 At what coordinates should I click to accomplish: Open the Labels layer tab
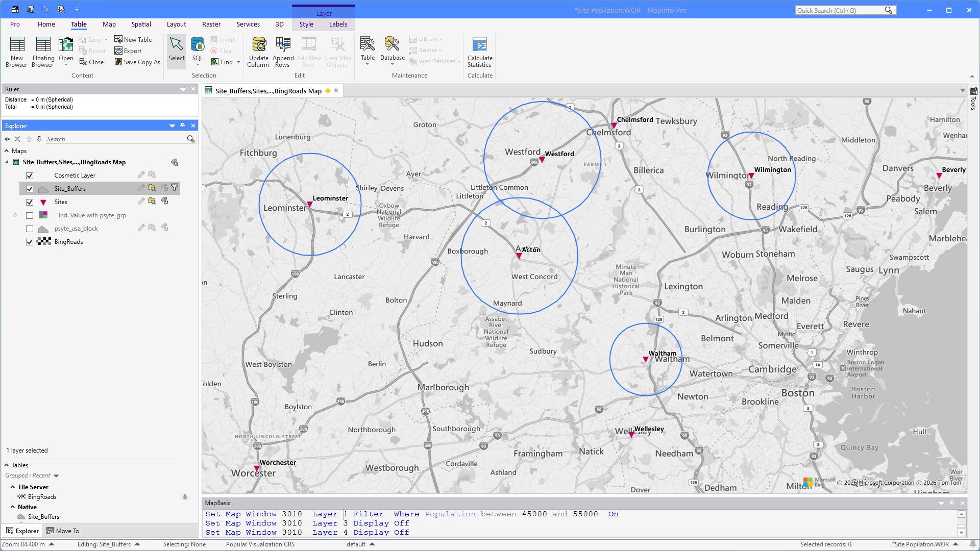pyautogui.click(x=338, y=24)
